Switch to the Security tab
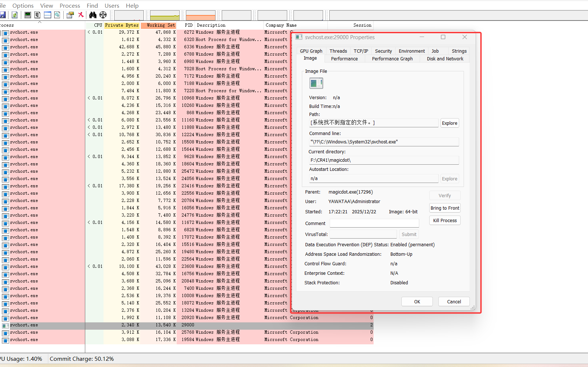Viewport: 588px width, 367px height. pos(383,51)
